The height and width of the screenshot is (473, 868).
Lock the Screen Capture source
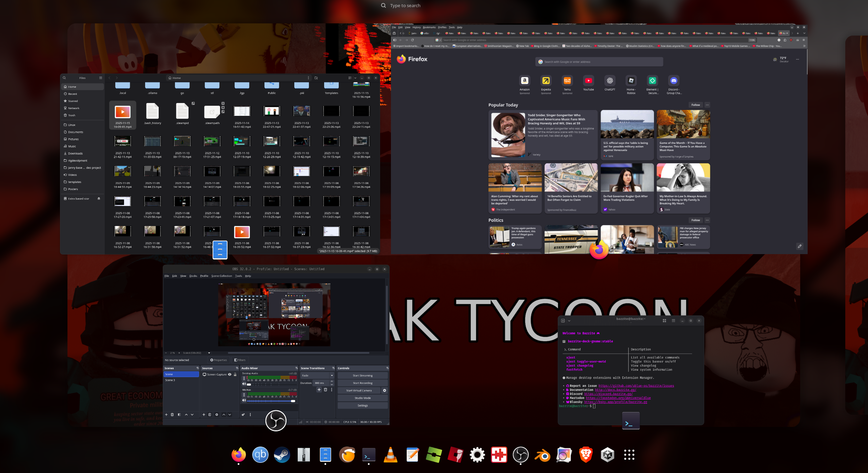(x=236, y=375)
